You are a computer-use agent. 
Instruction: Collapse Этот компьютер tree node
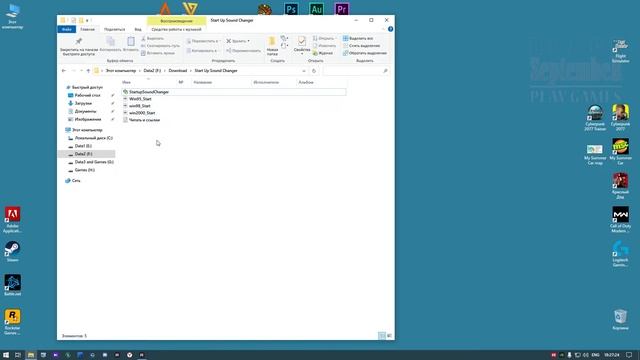87,130
